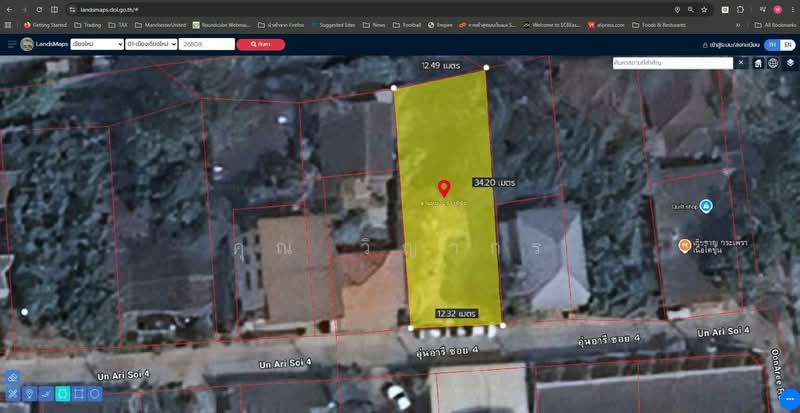The width and height of the screenshot is (800, 413).
Task: Select the eraser measurement tool
Action: [13, 378]
